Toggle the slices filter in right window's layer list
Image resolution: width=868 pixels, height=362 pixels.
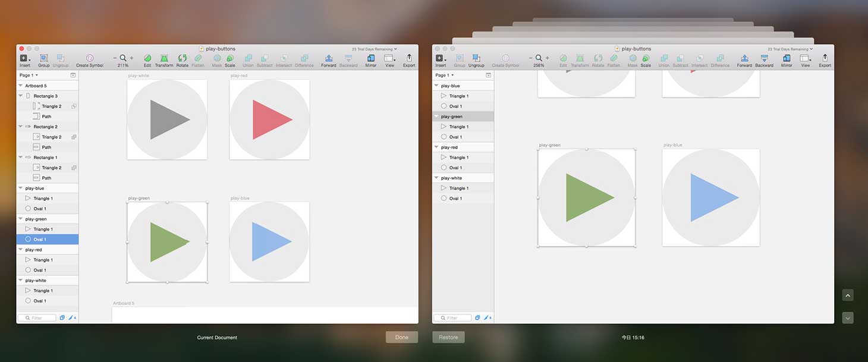click(488, 318)
